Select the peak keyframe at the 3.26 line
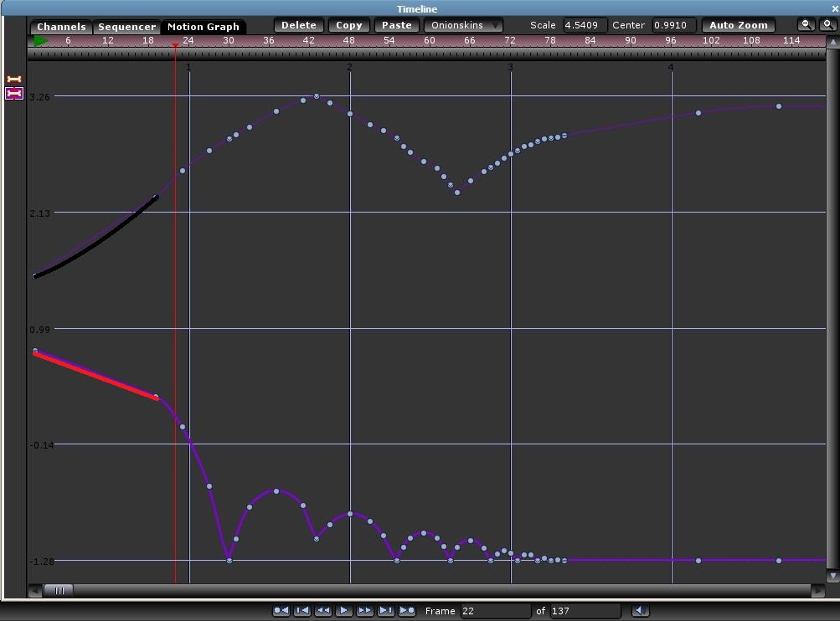The width and height of the screenshot is (840, 621). [317, 96]
